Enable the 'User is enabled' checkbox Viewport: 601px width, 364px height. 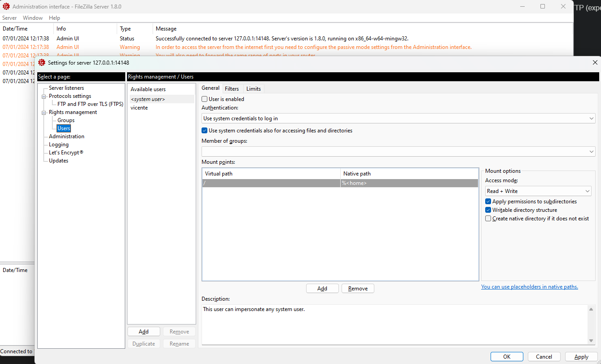pos(205,99)
